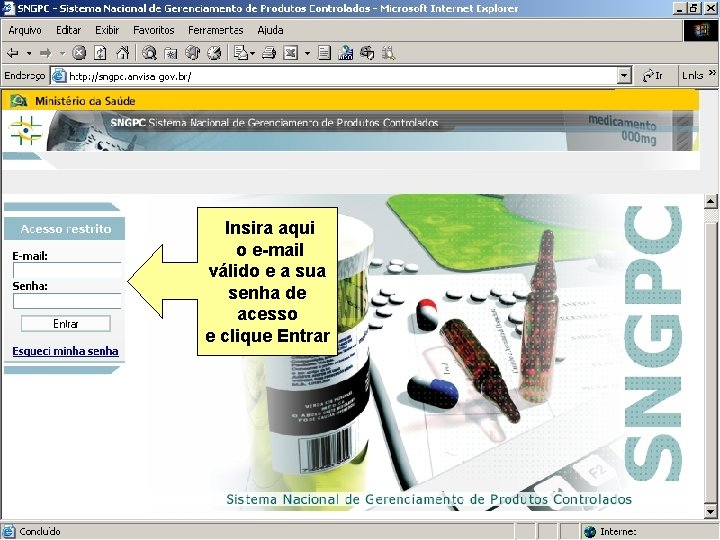Click the Anvisa logo in header
Screen dimensions: 720x540
25,130
